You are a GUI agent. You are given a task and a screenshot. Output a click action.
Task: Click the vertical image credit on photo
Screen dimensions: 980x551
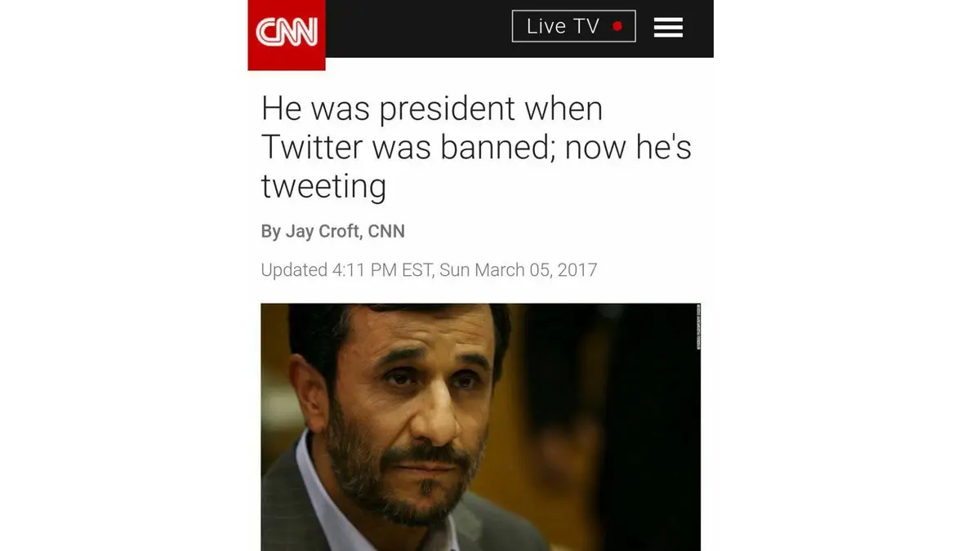(x=698, y=327)
